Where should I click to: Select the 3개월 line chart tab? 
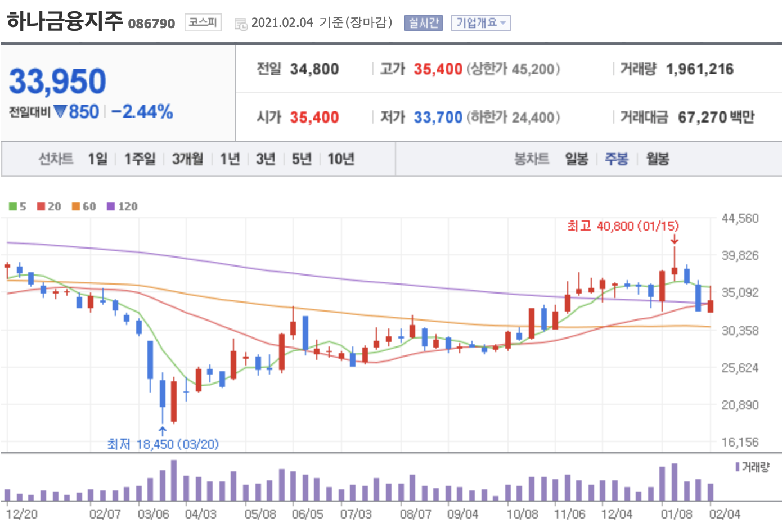[x=187, y=159]
